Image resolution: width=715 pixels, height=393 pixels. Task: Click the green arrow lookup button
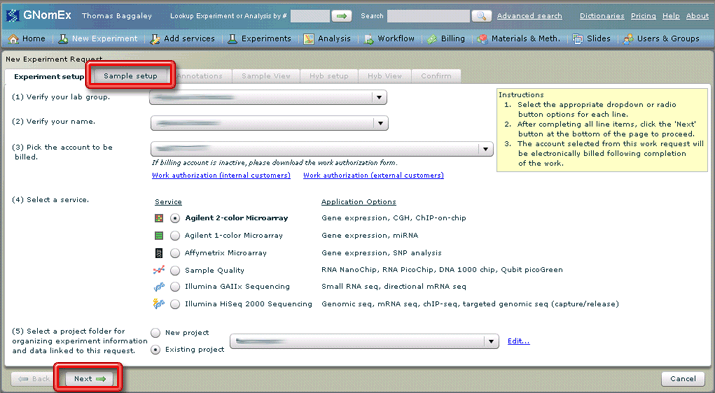tap(342, 16)
